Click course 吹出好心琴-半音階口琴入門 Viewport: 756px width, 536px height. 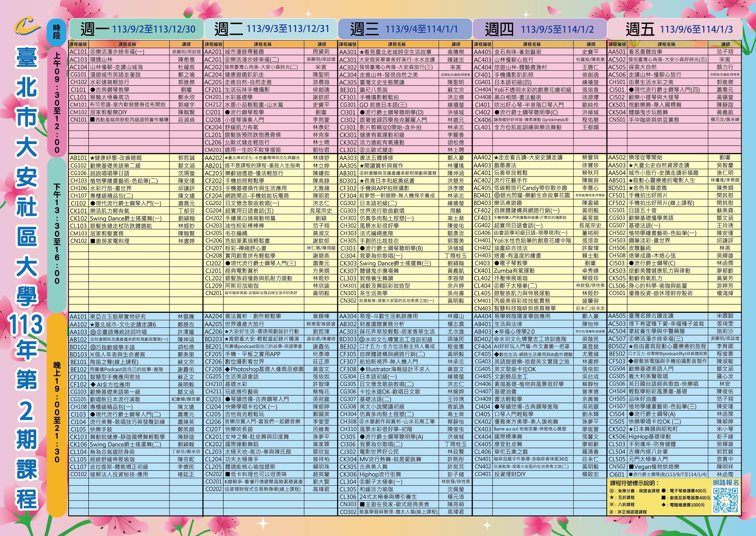pyautogui.click(x=529, y=105)
